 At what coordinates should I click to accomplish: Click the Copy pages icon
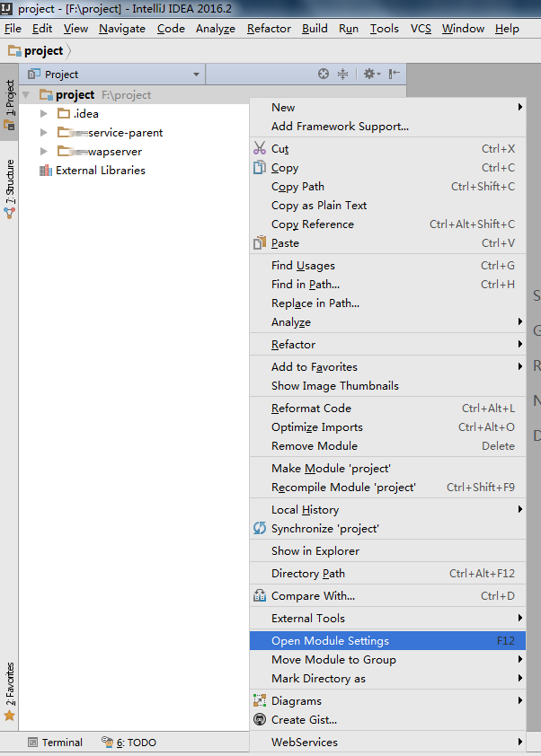coord(260,167)
